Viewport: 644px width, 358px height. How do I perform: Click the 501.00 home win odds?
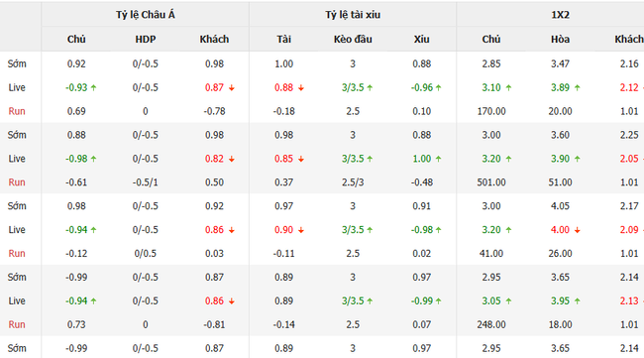coord(491,182)
